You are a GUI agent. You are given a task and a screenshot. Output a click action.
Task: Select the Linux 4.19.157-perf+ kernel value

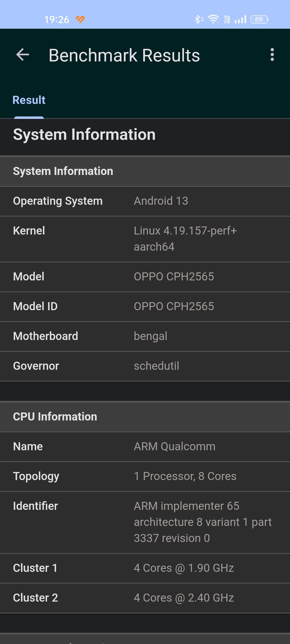click(185, 239)
